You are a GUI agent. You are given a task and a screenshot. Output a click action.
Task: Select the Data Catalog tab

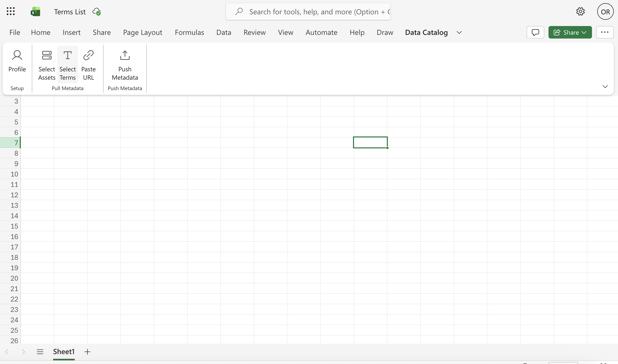click(426, 32)
